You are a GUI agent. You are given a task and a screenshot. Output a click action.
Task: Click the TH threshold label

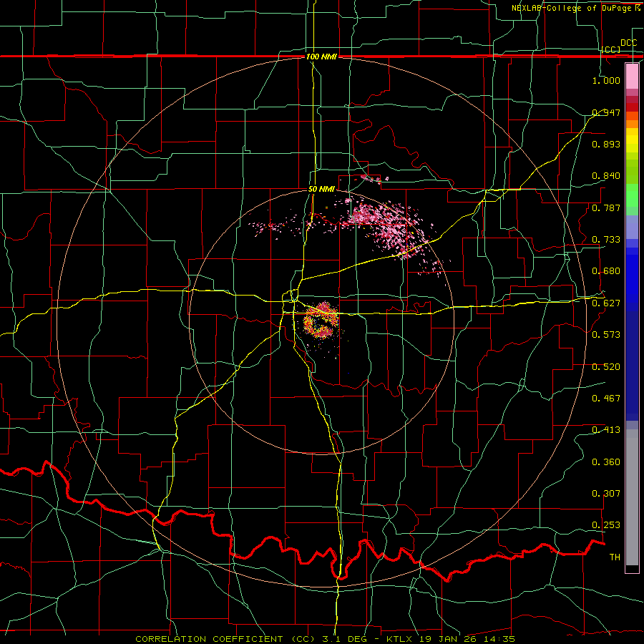[615, 557]
